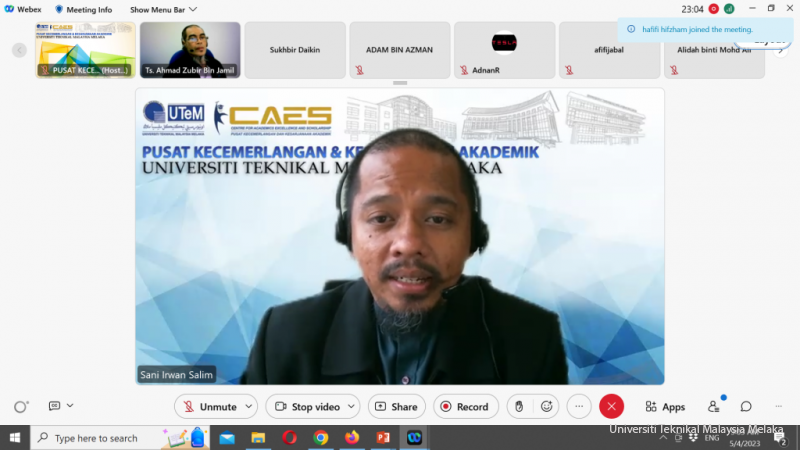The width and height of the screenshot is (800, 450).
Task: Open the emoji reactions icon
Action: [x=546, y=407]
